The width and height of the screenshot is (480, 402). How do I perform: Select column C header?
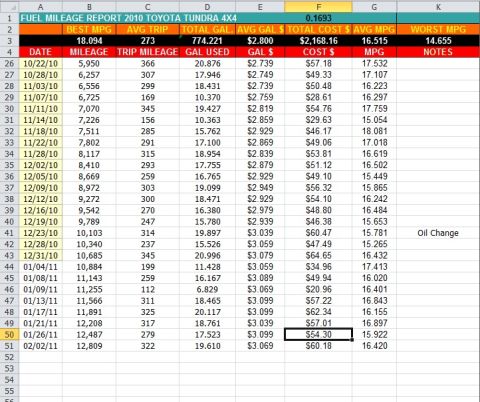click(148, 7)
